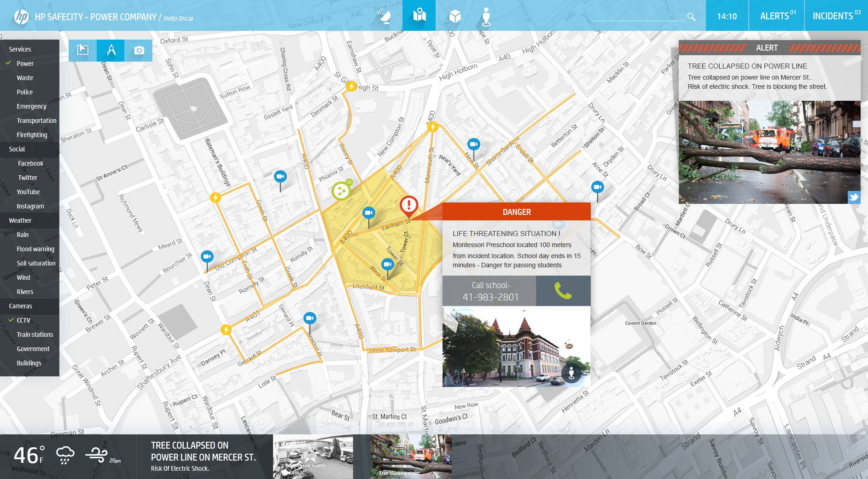Click the power bolt marker near Gerrard St
The image size is (868, 479).
point(226,329)
